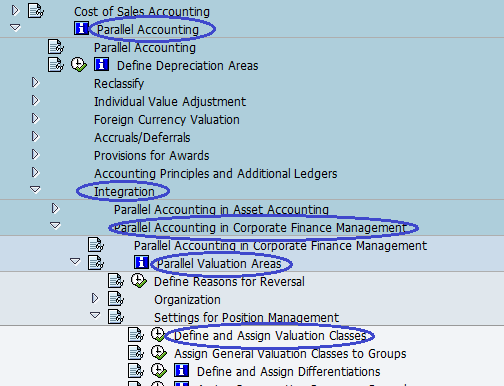Select the Integration entry
The width and height of the screenshot is (504, 386).
coord(124,192)
